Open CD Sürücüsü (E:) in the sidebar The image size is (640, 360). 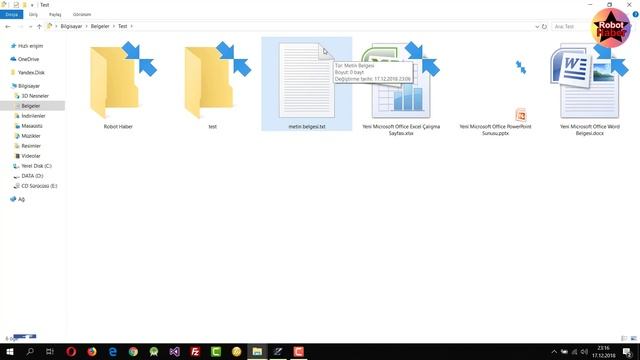click(36, 186)
